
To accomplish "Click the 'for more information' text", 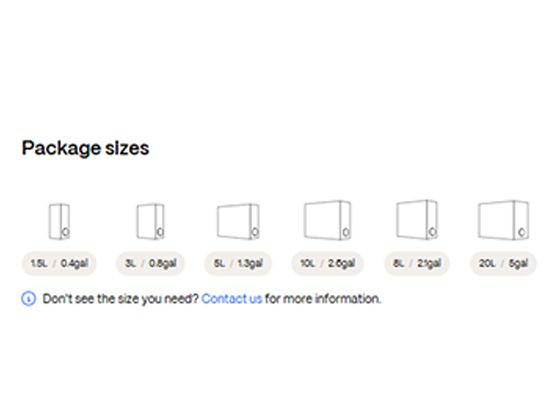I will pyautogui.click(x=323, y=299).
